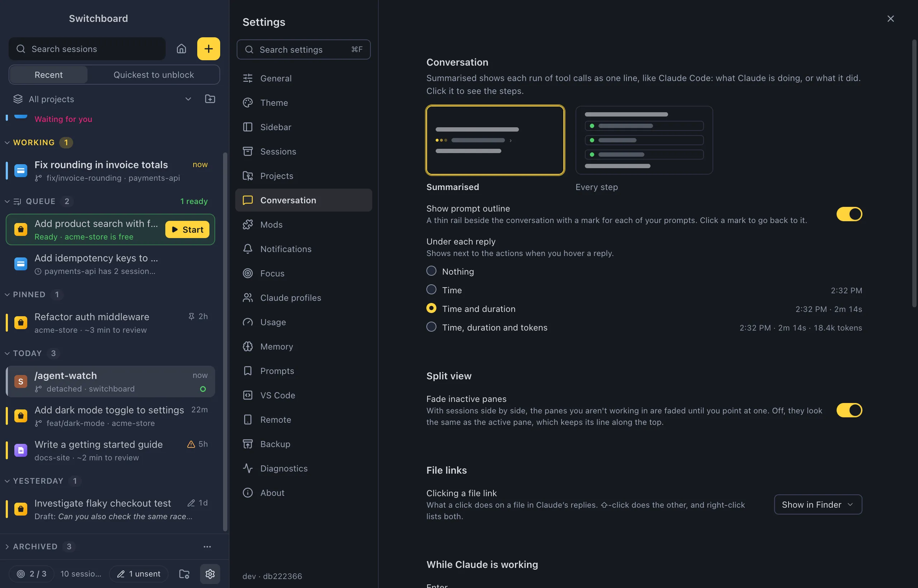
Task: Collapse the QUEUE section
Action: click(x=7, y=201)
